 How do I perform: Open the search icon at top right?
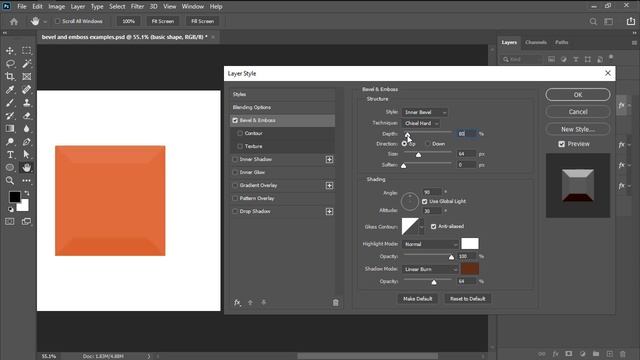coord(593,21)
